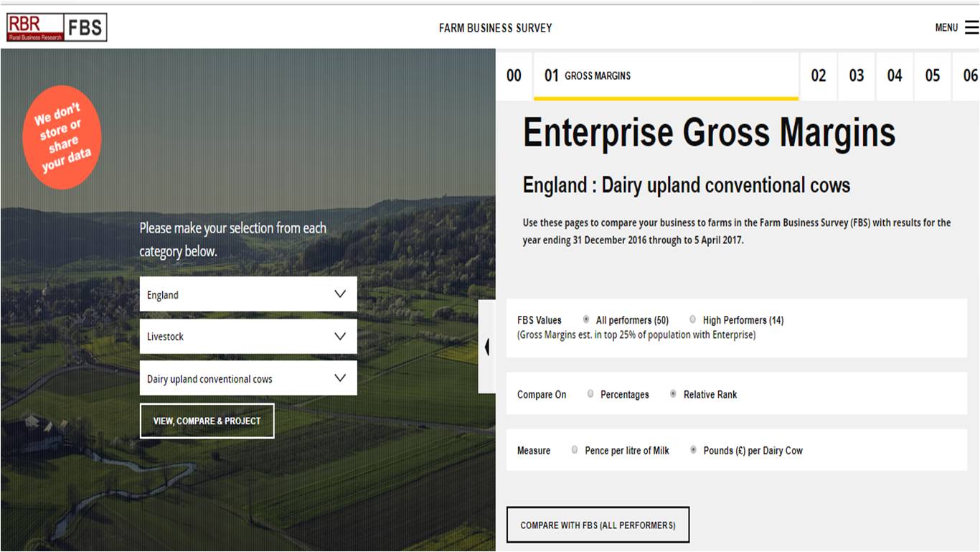The height and width of the screenshot is (552, 980).
Task: Switch to tab 02
Action: click(x=819, y=75)
